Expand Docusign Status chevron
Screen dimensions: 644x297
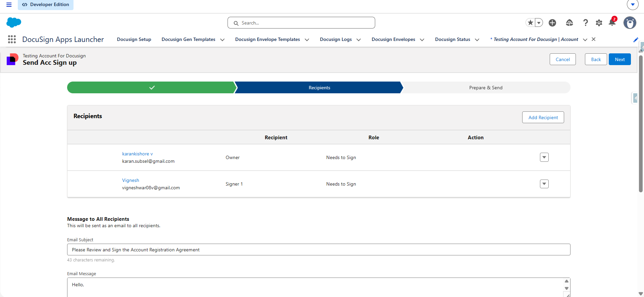[x=477, y=40]
